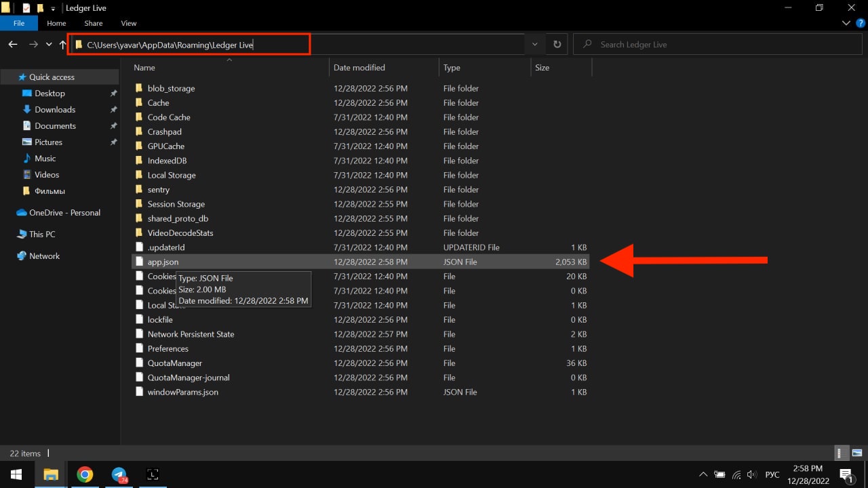
Task: Select Downloads in Quick access
Action: click(x=55, y=110)
